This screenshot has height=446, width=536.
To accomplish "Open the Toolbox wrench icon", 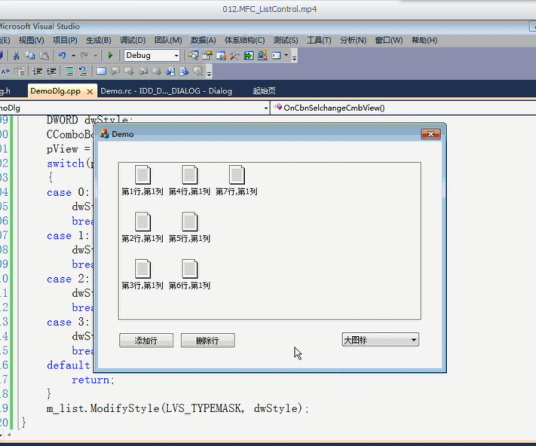I will [x=234, y=55].
